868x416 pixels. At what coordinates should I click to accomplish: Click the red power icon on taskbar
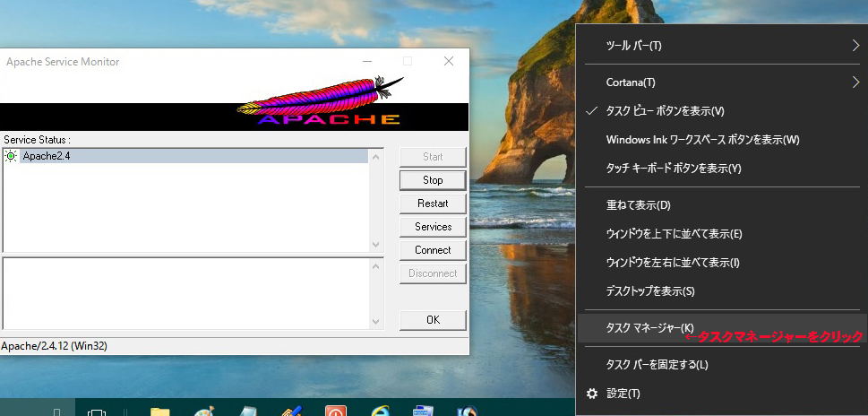(x=335, y=411)
